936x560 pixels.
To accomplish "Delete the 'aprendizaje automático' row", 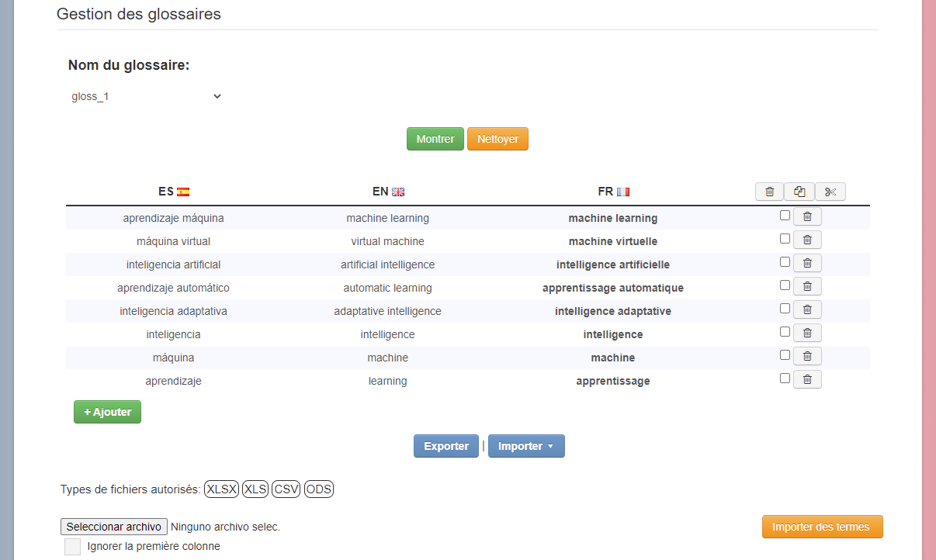I will [x=807, y=287].
